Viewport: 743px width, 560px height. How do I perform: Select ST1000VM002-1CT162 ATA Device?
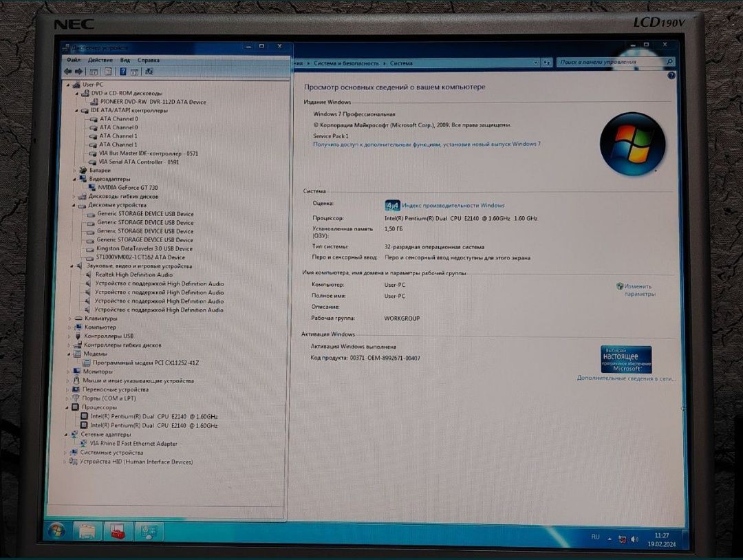[x=140, y=257]
